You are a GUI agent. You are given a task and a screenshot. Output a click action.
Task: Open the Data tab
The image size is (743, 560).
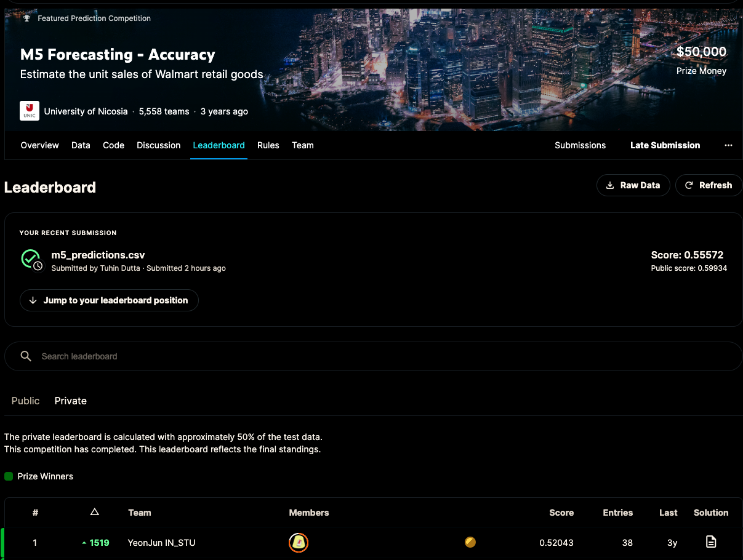[81, 145]
